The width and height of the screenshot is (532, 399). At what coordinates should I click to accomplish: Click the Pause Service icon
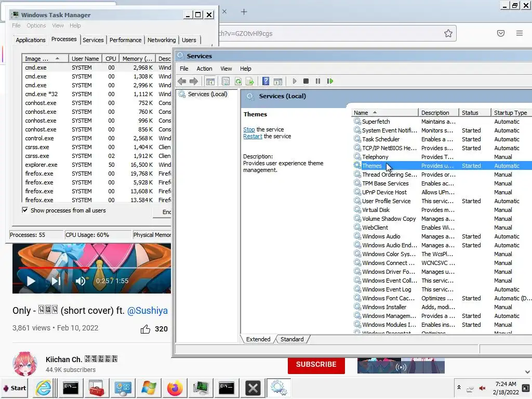click(x=317, y=81)
